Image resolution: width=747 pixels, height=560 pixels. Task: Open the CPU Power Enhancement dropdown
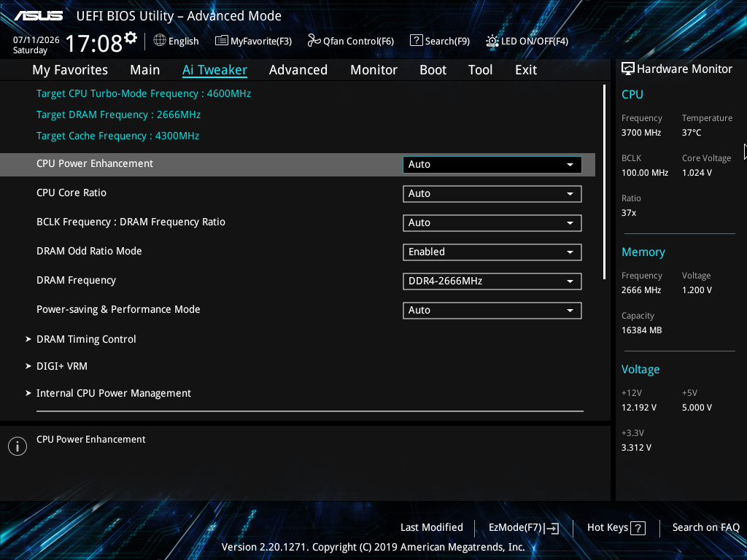click(x=492, y=164)
